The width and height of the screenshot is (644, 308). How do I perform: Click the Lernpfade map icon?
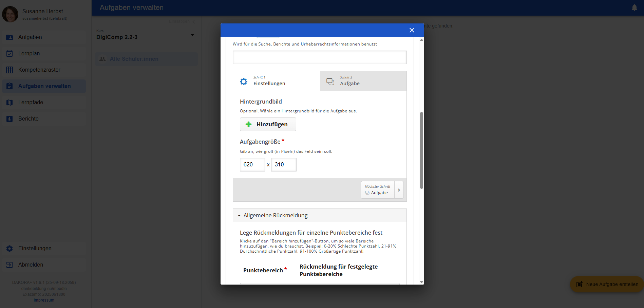(10, 103)
